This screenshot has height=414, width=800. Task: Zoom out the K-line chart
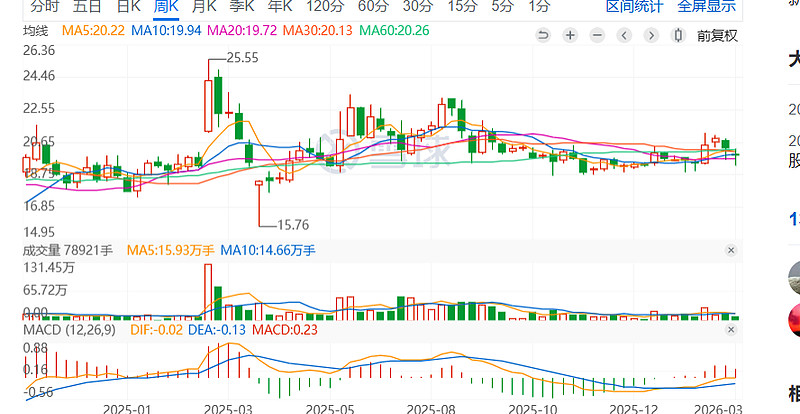tap(597, 36)
